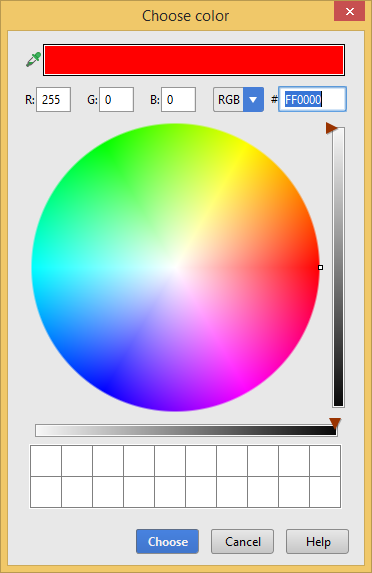This screenshot has width=372, height=573.
Task: Confirm with the Choose button
Action: pyautogui.click(x=167, y=541)
